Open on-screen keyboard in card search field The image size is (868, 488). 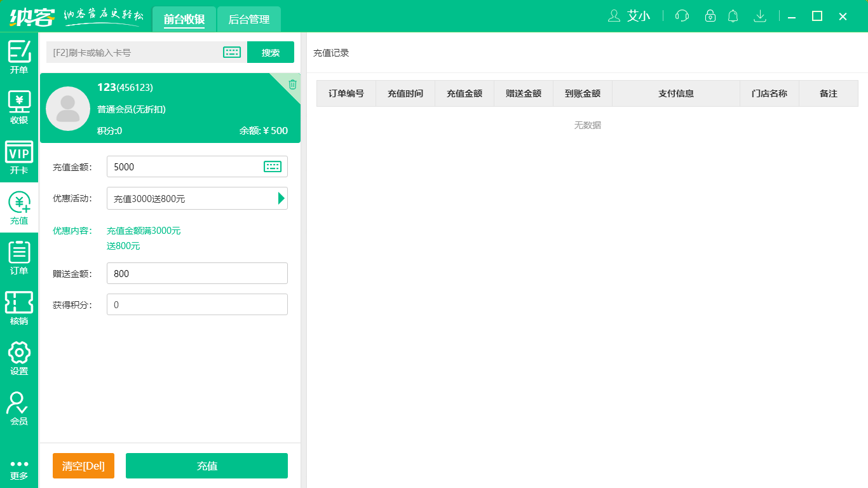232,52
